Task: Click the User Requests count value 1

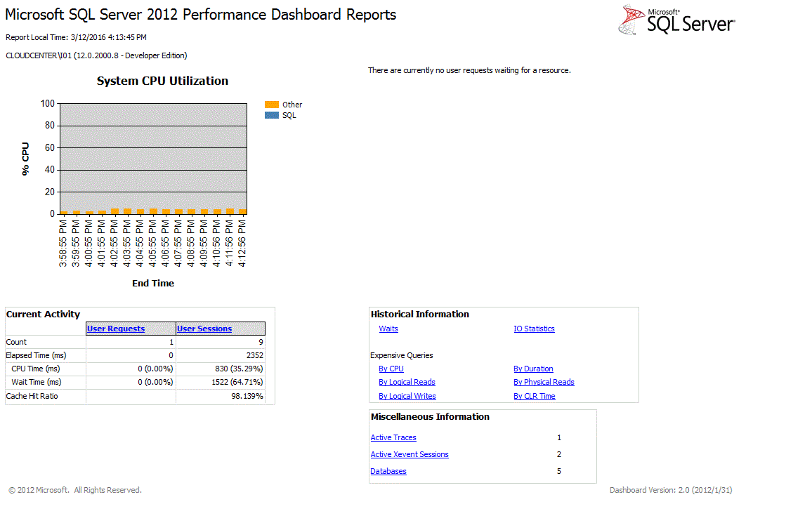Action: [x=171, y=342]
